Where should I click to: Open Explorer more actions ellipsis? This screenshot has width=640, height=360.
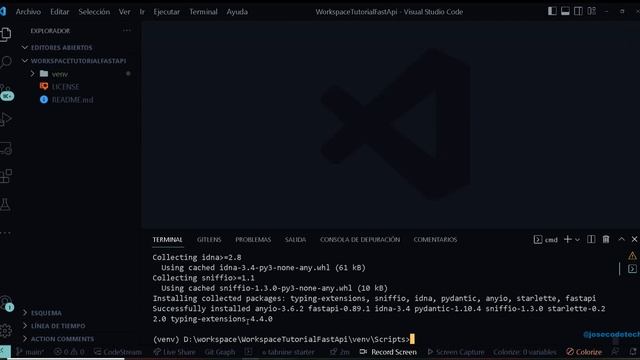point(127,31)
